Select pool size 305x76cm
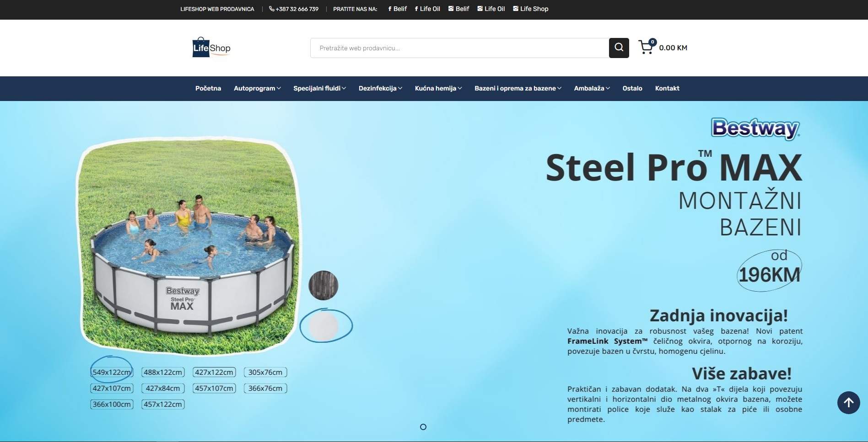The image size is (868, 442). 265,372
